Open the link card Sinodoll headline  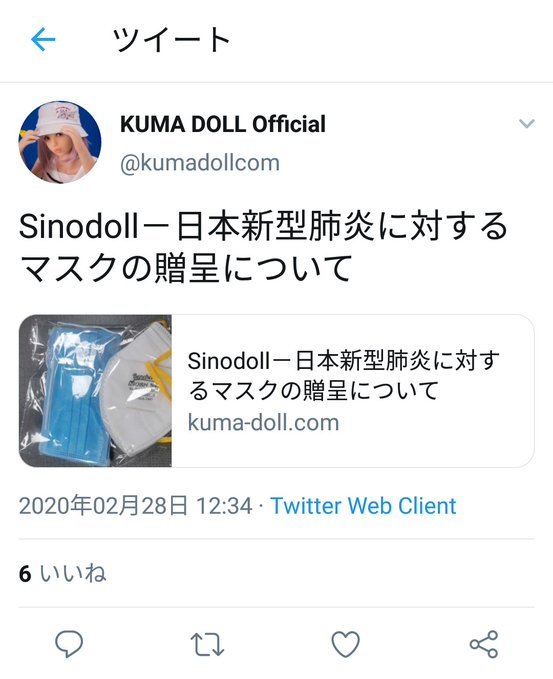click(x=344, y=375)
